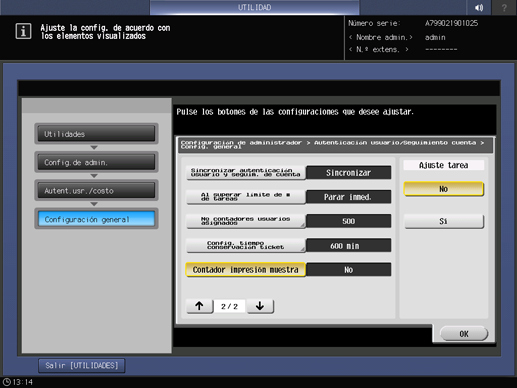
Task: Click Salir [UTILIDADES] button
Action: click(x=82, y=365)
